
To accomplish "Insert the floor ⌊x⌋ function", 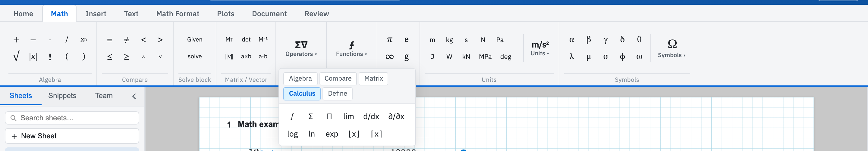I will [x=354, y=134].
